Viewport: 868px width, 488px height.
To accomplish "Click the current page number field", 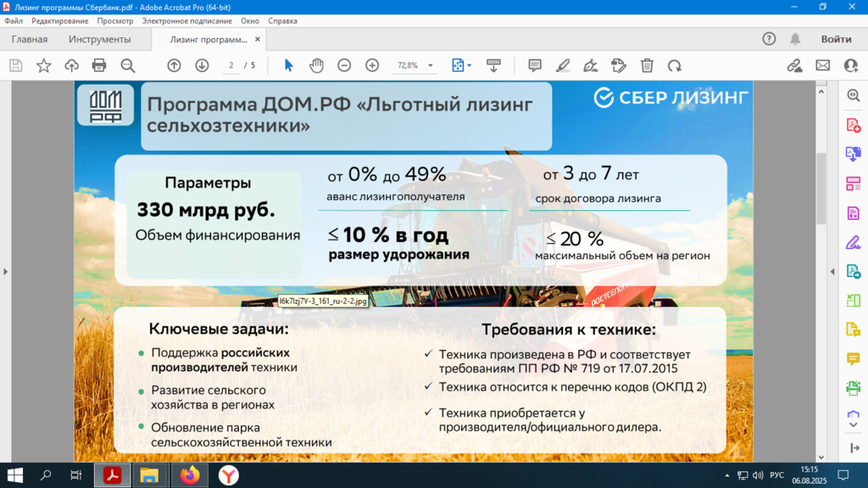I will coord(231,65).
